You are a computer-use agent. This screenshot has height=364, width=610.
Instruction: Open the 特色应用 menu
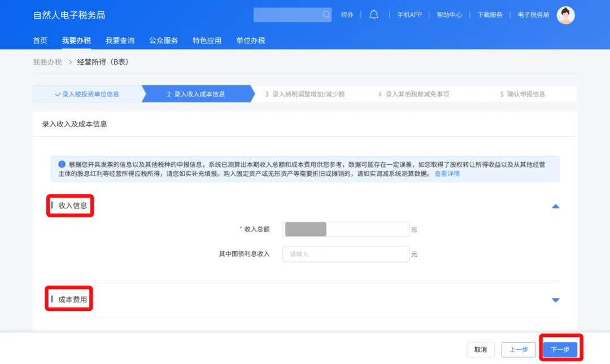207,40
